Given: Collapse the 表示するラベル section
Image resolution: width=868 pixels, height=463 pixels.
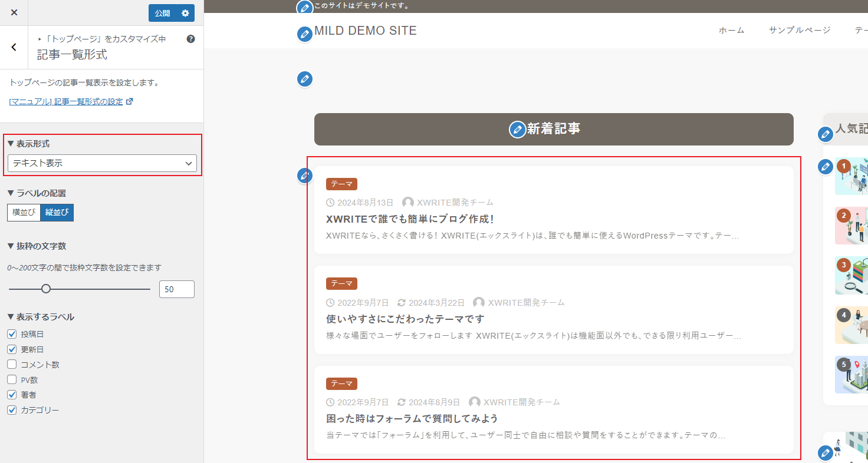Looking at the screenshot, I should coord(37,316).
